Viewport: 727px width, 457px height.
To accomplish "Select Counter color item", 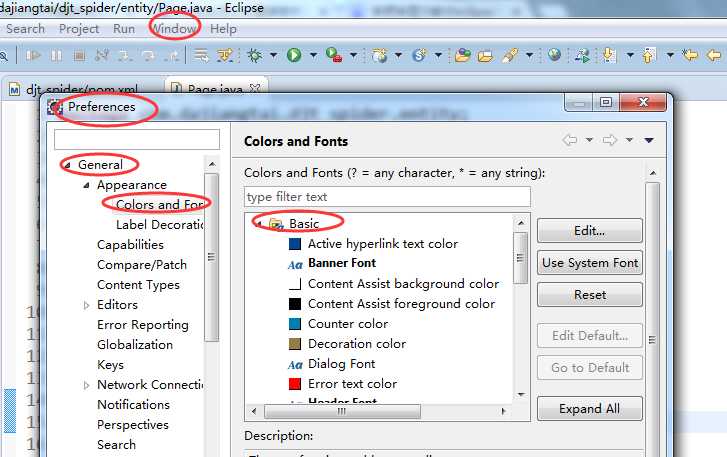I will click(x=348, y=324).
